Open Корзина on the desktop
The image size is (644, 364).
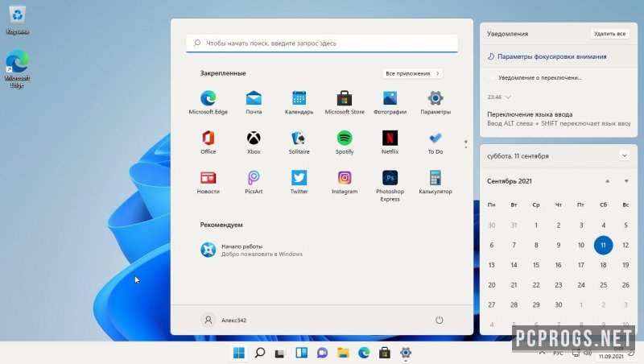click(17, 19)
